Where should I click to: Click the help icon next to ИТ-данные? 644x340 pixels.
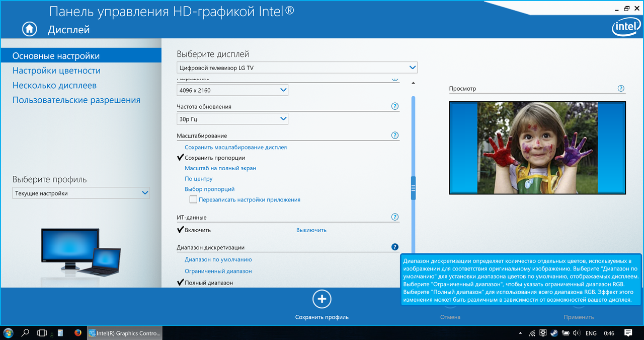pos(395,217)
